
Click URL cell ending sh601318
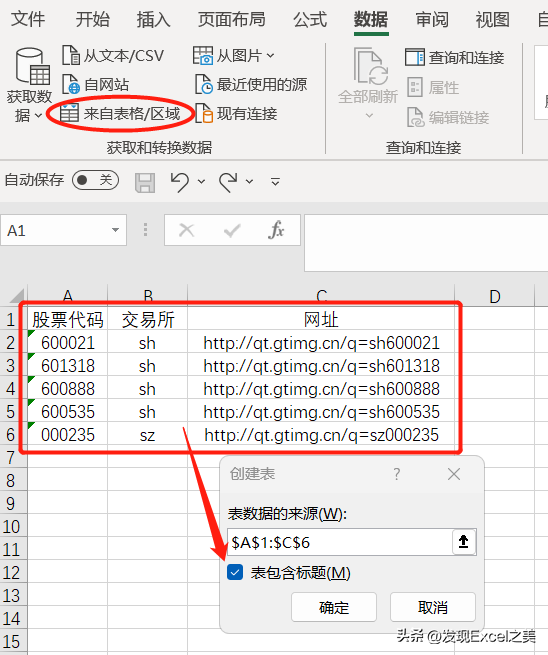coord(321,366)
